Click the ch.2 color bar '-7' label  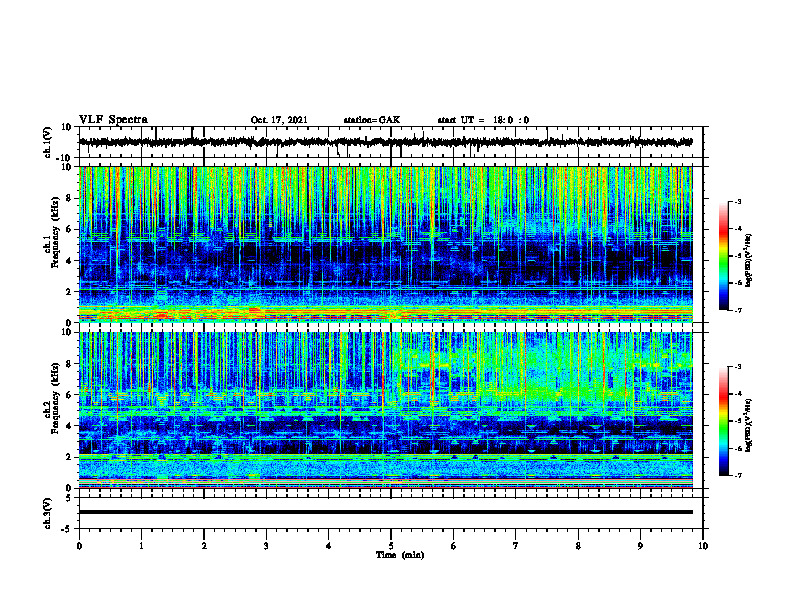(737, 476)
